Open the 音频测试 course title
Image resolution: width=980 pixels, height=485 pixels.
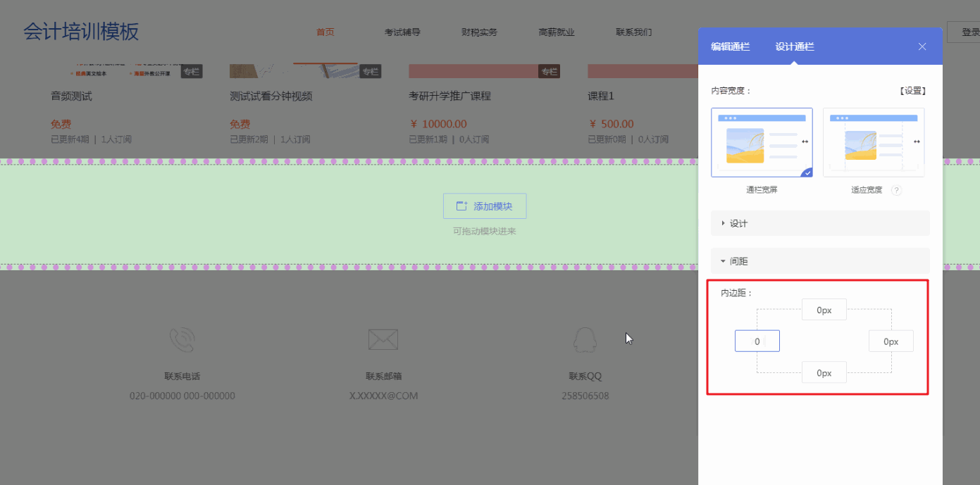(x=71, y=96)
